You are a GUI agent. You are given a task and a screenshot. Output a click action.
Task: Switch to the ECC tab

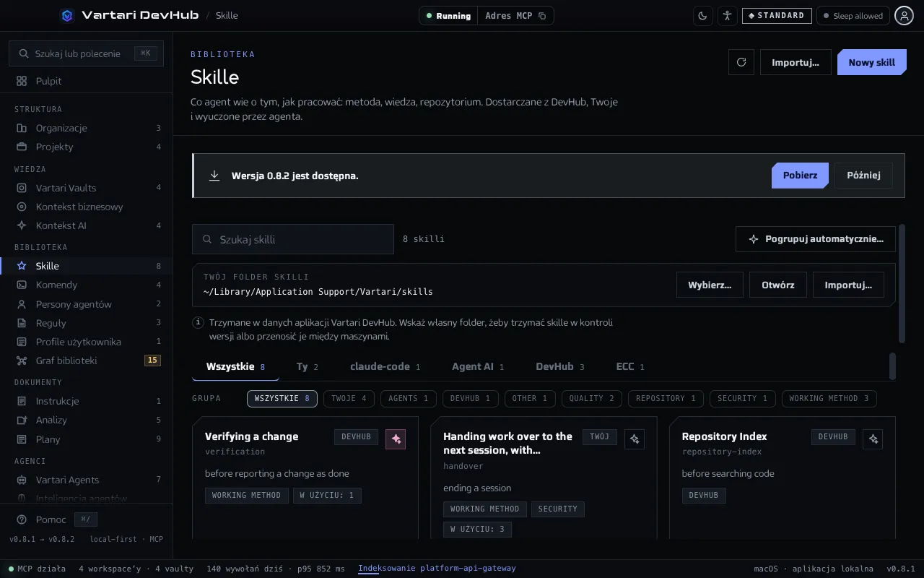pos(630,367)
